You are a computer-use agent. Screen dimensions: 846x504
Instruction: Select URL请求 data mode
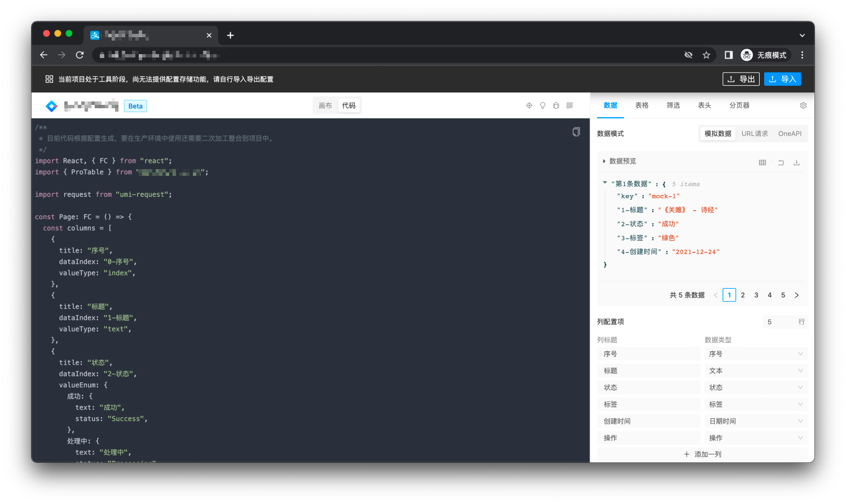(755, 134)
